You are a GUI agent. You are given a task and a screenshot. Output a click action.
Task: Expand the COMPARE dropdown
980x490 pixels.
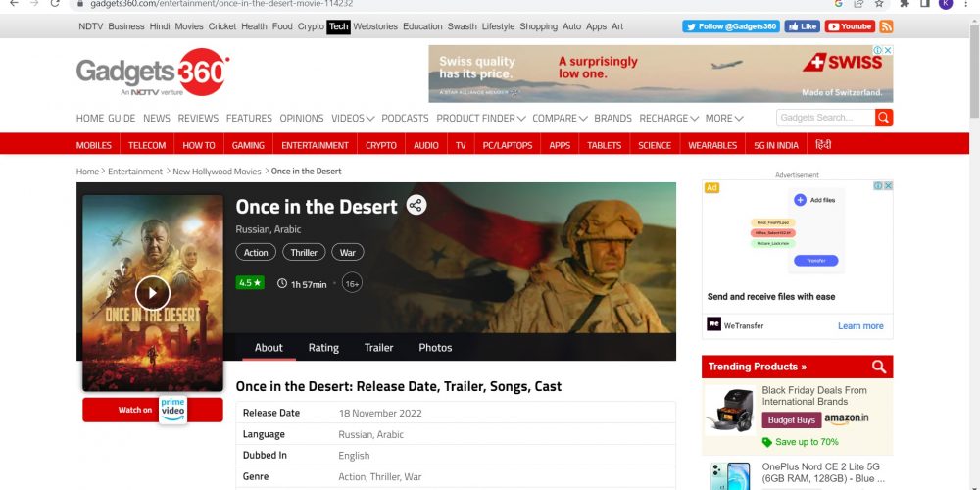[x=560, y=119]
